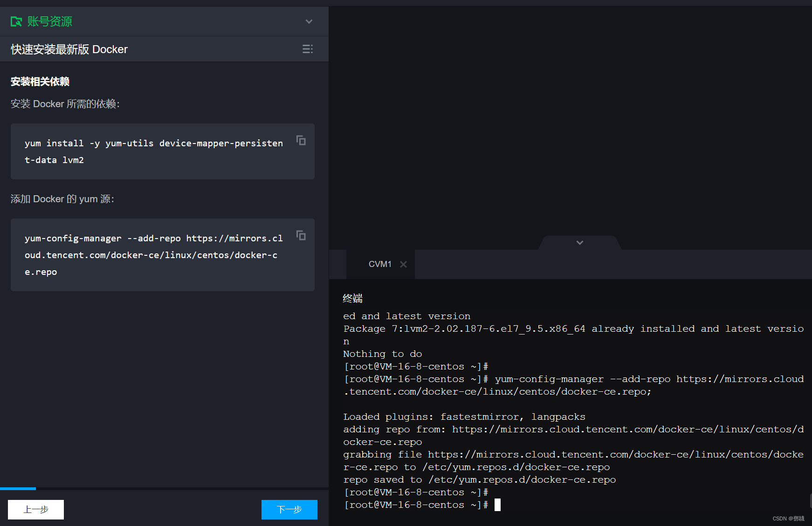
Task: Click the green 账号资源 resource icon
Action: pyautogui.click(x=16, y=21)
